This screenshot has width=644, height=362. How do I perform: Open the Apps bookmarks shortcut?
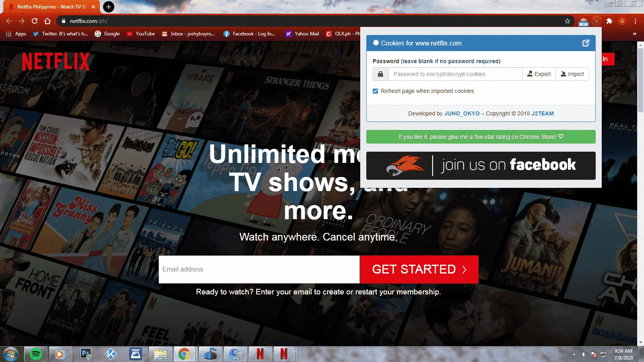16,34
